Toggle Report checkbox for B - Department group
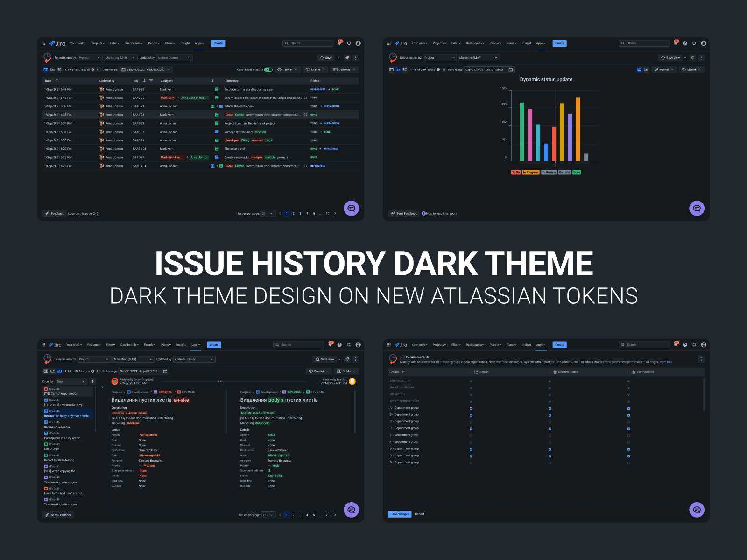This screenshot has height=560, width=747. [x=471, y=415]
